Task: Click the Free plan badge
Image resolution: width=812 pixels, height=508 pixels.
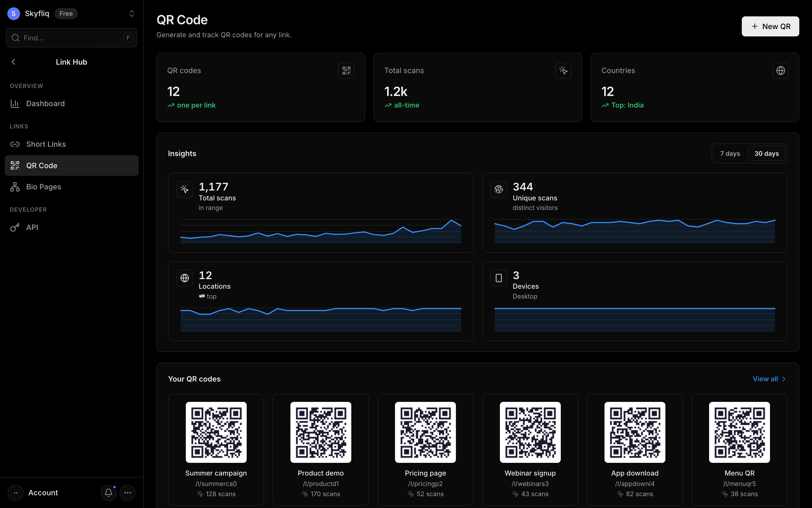Action: click(x=66, y=14)
